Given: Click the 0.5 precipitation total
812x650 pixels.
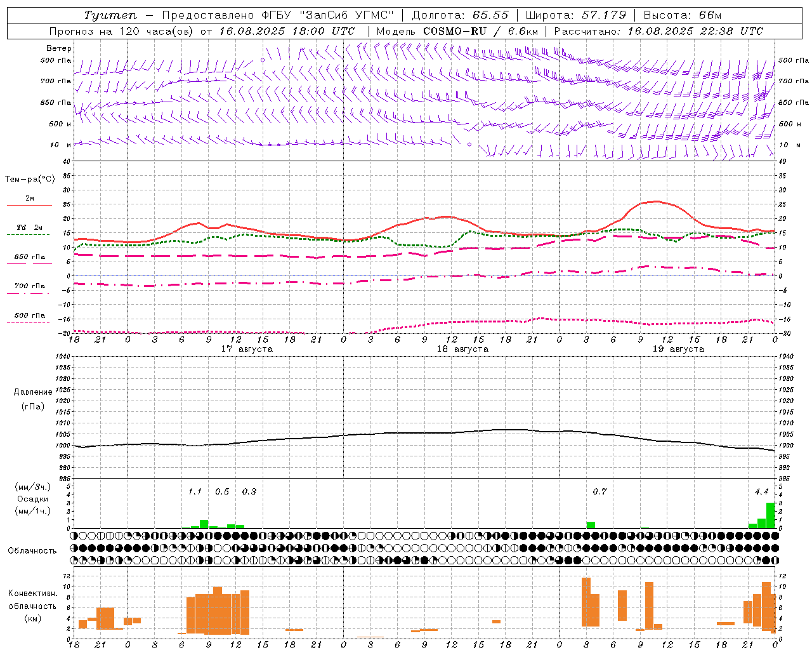Looking at the screenshot, I should pos(222,492).
